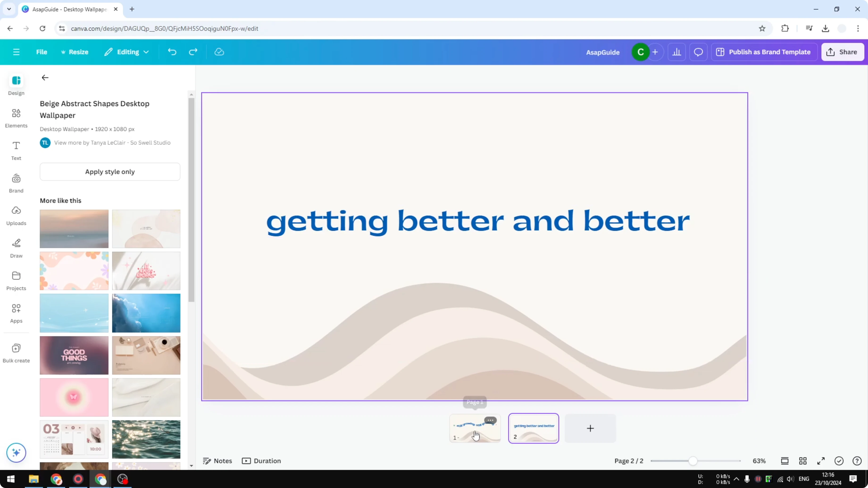Screen dimensions: 868x488
Task: Open the page 1 thumbnail options menu
Action: point(491,420)
